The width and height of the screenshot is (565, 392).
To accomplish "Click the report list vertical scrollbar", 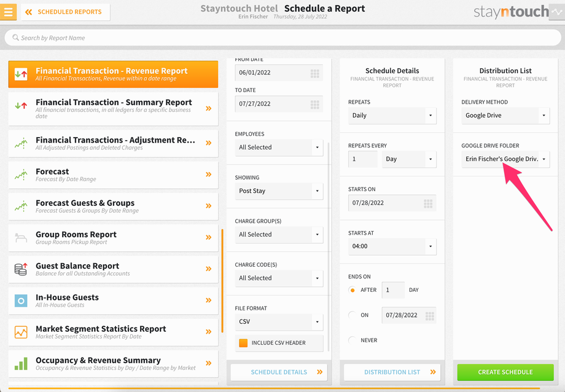I will [222, 281].
